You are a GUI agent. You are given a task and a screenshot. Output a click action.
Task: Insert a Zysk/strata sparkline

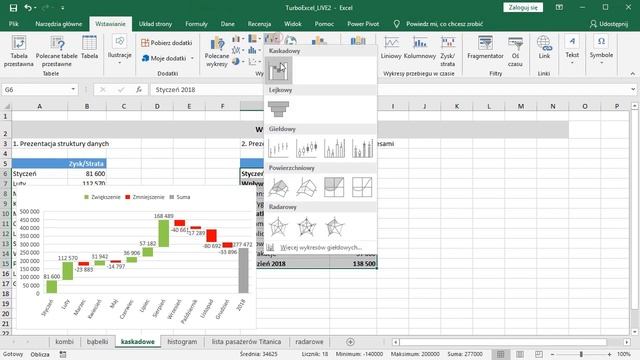pyautogui.click(x=448, y=51)
